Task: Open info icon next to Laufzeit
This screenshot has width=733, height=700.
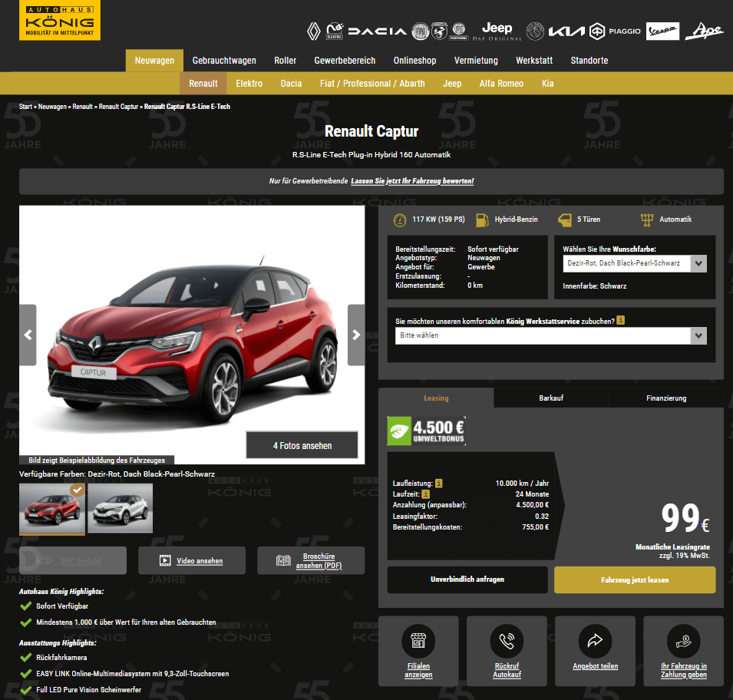Action: click(425, 494)
